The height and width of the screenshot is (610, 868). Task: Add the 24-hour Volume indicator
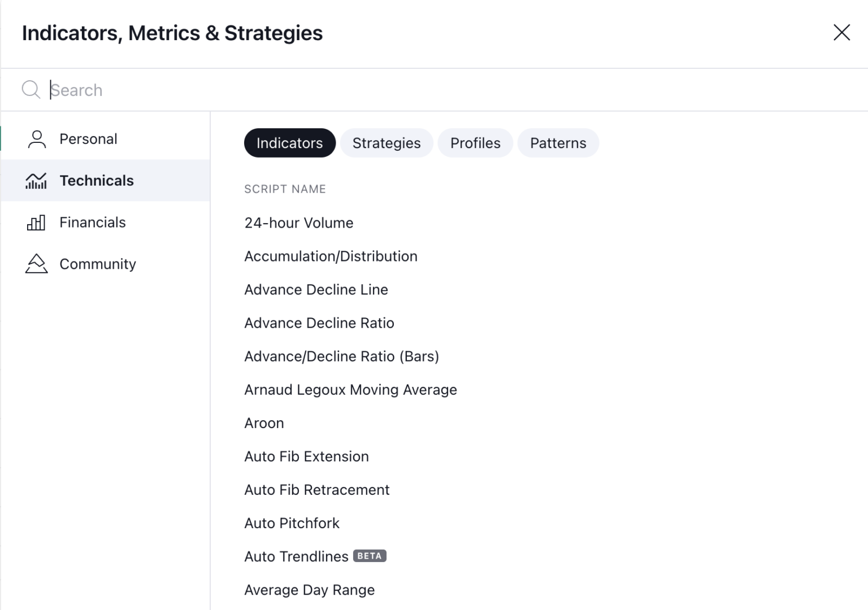coord(299,223)
